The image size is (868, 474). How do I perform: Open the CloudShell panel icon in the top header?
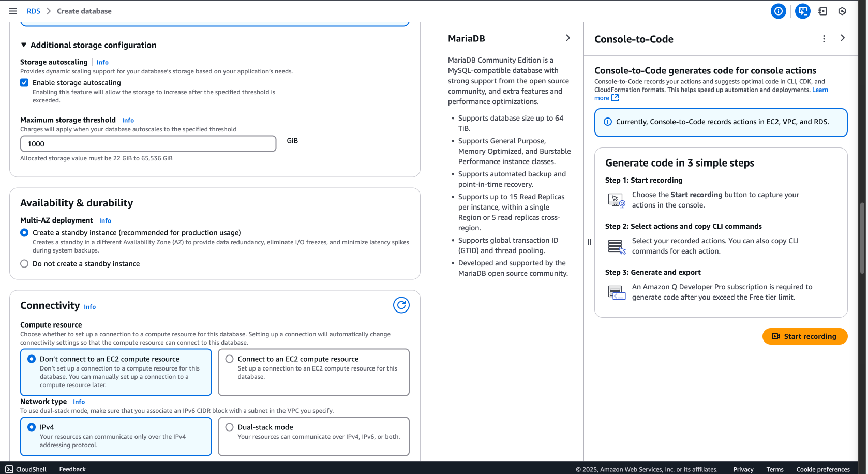(x=822, y=11)
